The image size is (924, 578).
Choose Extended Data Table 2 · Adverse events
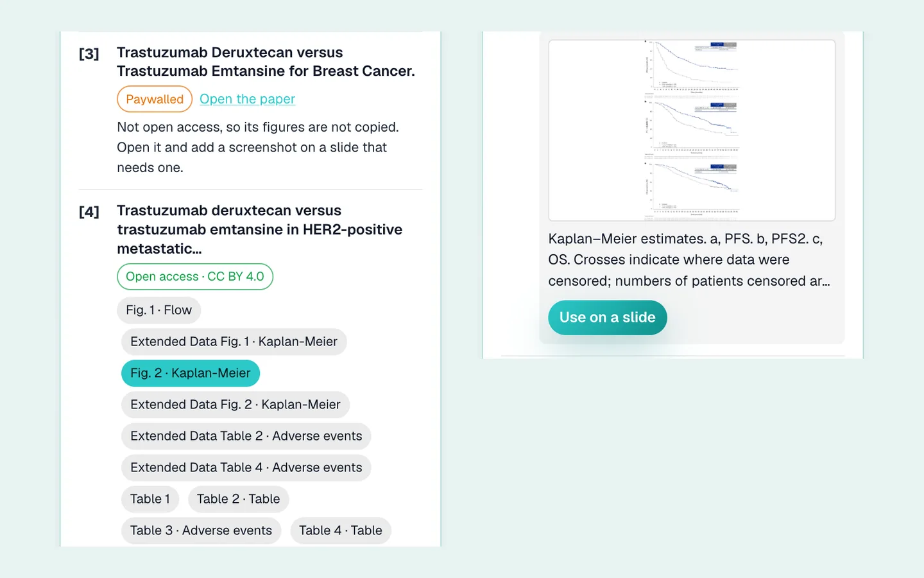click(246, 436)
